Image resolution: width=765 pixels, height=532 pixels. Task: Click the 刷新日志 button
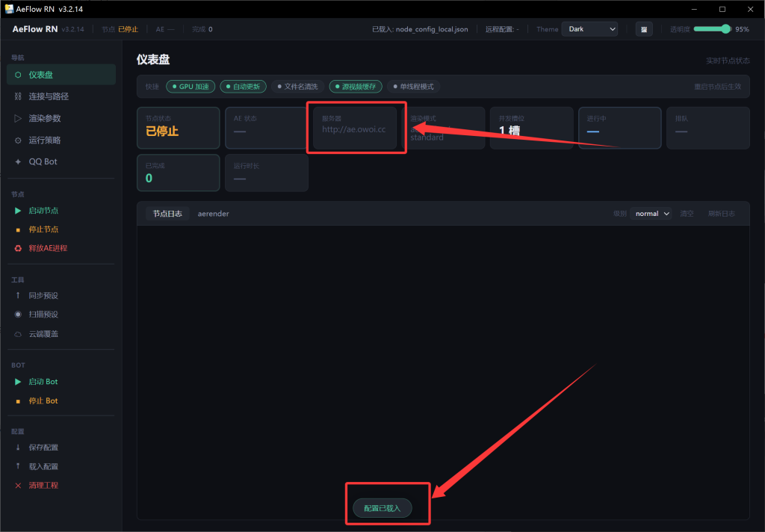[721, 214]
